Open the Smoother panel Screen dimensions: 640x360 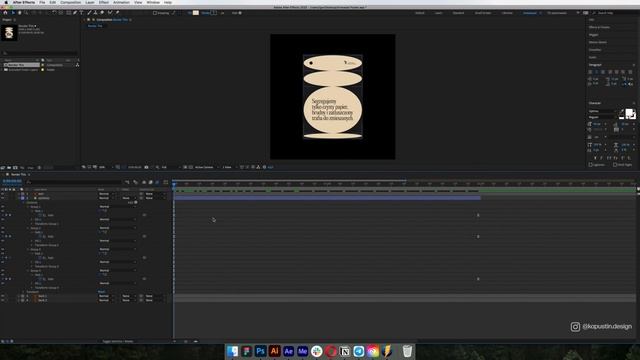tap(595, 50)
